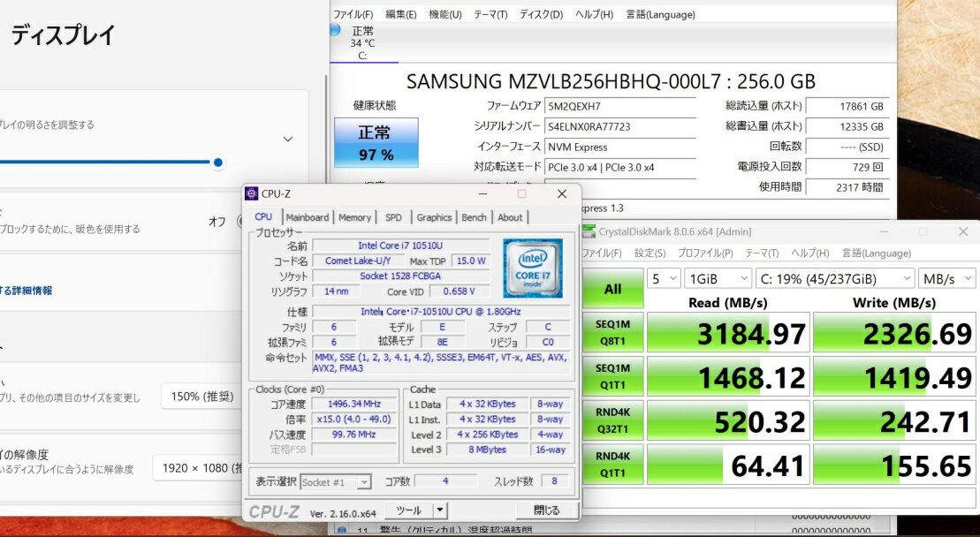980x537 pixels.
Task: Open the 機能(U) menu in CrystalDiskInfo
Action: point(444,15)
